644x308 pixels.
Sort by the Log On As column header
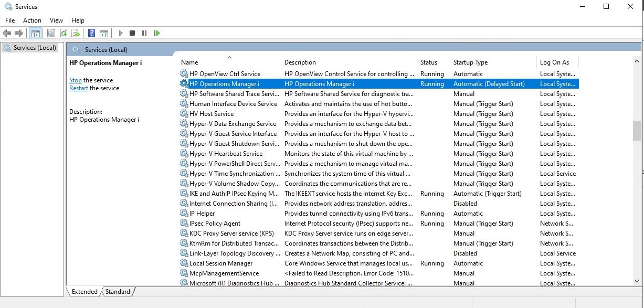coord(557,62)
